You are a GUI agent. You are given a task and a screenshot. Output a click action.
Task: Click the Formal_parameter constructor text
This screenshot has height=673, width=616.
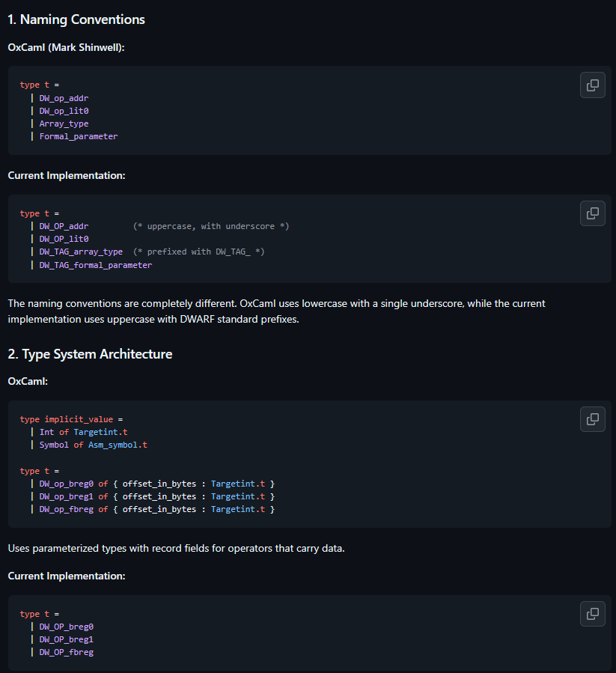pyautogui.click(x=78, y=136)
